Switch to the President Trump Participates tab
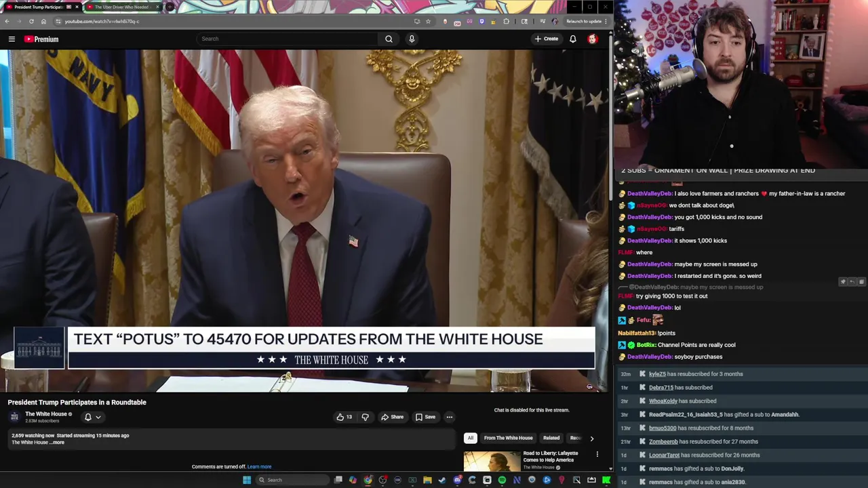This screenshot has height=488, width=868. click(x=42, y=7)
